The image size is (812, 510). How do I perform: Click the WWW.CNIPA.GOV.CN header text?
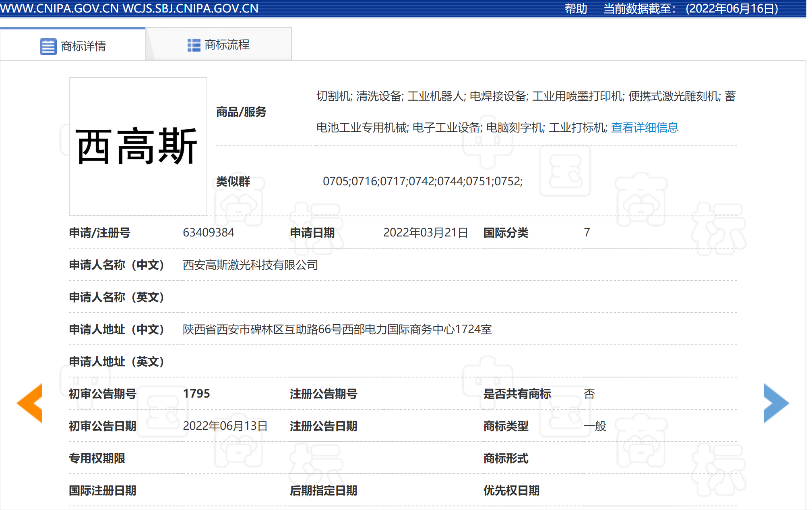point(60,8)
